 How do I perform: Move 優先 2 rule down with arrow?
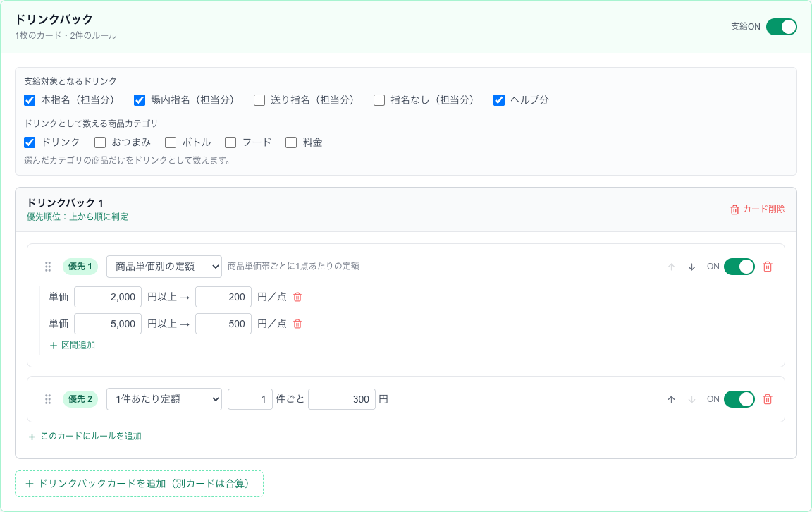pos(692,400)
